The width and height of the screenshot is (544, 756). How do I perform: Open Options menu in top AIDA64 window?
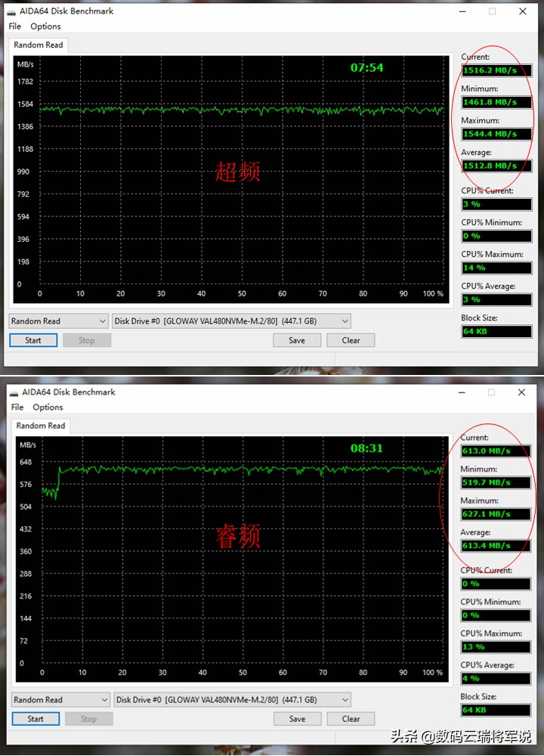pyautogui.click(x=45, y=26)
